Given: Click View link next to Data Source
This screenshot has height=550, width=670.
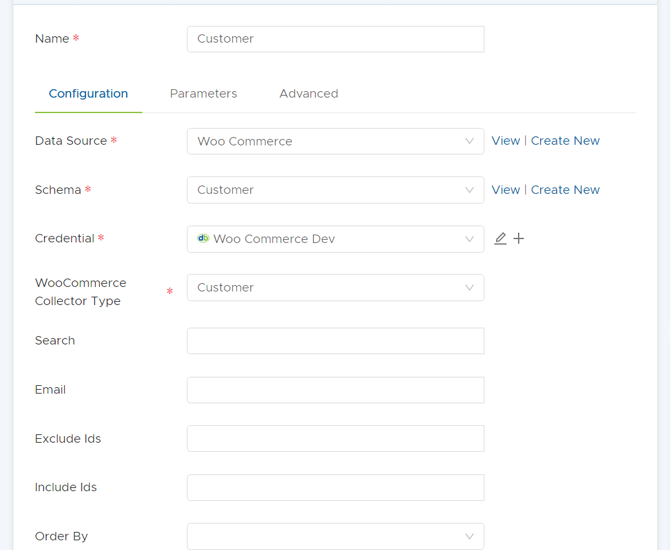Looking at the screenshot, I should pos(505,141).
